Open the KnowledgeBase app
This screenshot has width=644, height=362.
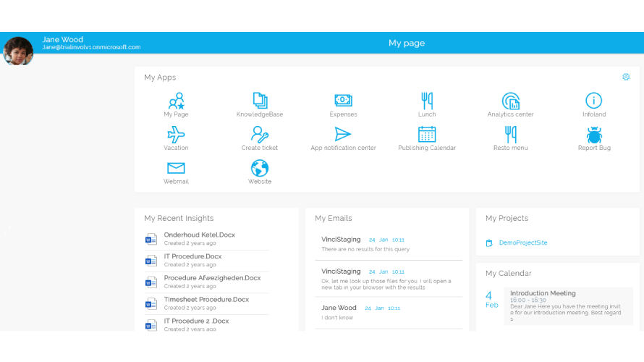click(260, 101)
